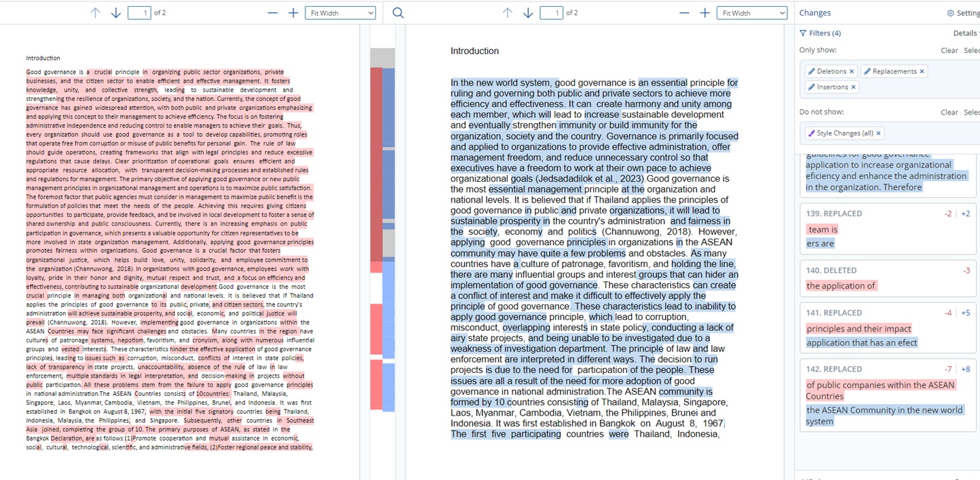980x480 pixels.
Task: Clear the 'Only show' filters
Action: click(x=949, y=50)
